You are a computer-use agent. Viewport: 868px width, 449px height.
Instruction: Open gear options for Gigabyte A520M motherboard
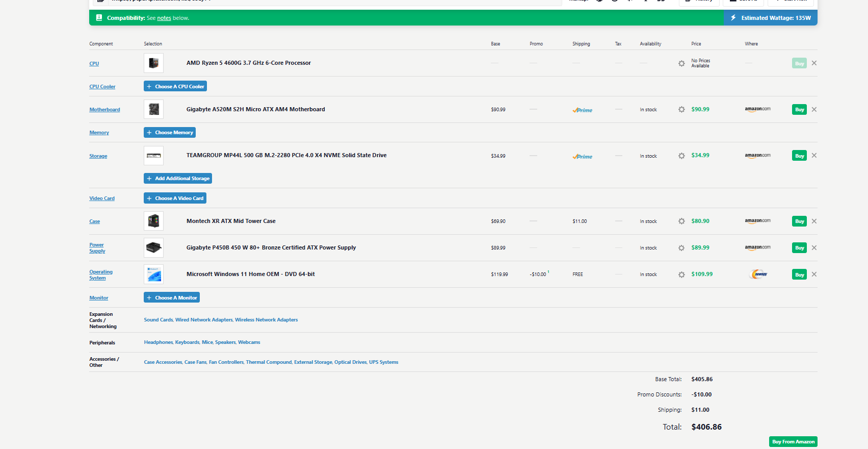tap(681, 110)
